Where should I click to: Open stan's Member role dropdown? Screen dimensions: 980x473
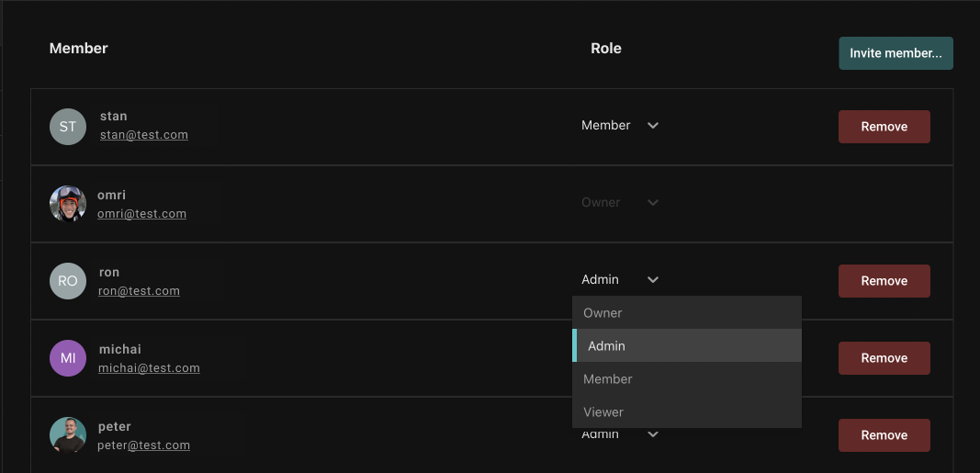click(620, 126)
